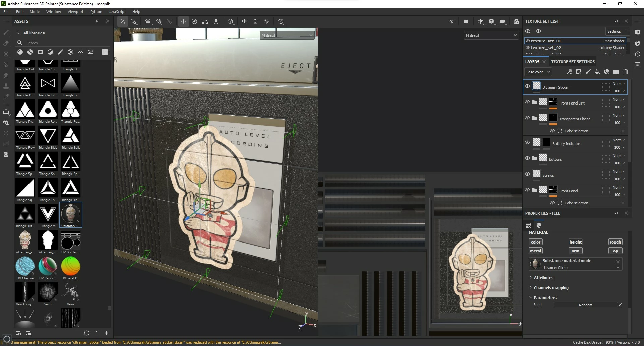This screenshot has height=346, width=644.
Task: Filter assets by Environments image icon
Action: [91, 52]
